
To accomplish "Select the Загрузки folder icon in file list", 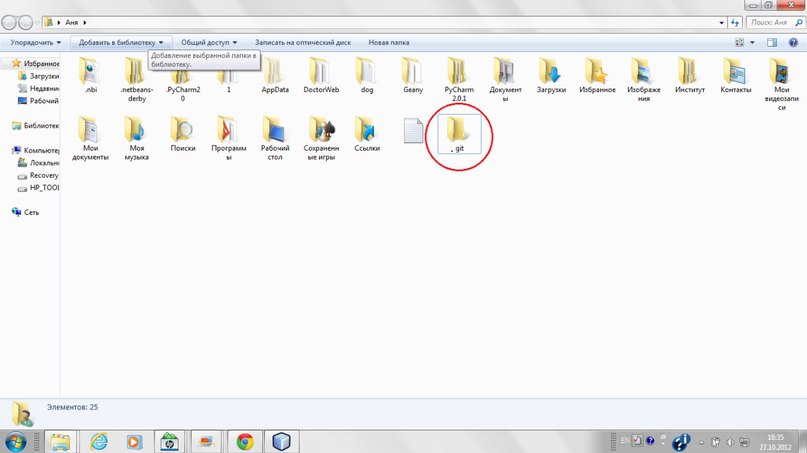I will (551, 76).
